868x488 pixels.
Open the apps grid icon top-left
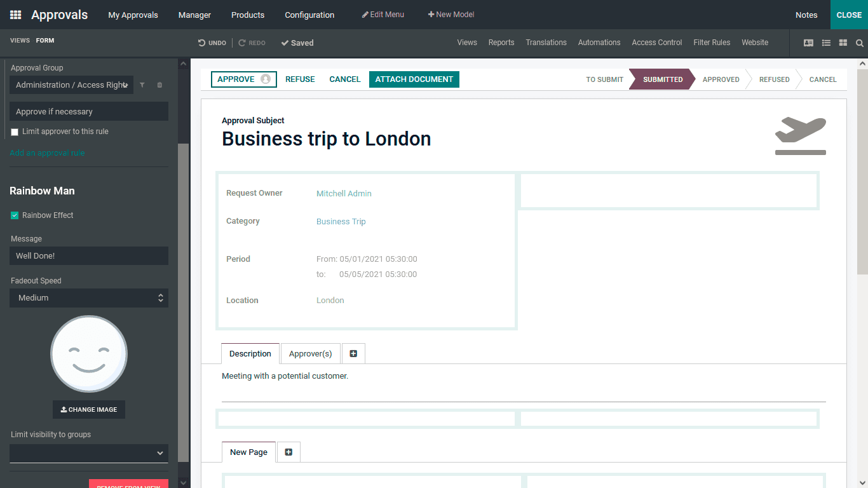14,14
